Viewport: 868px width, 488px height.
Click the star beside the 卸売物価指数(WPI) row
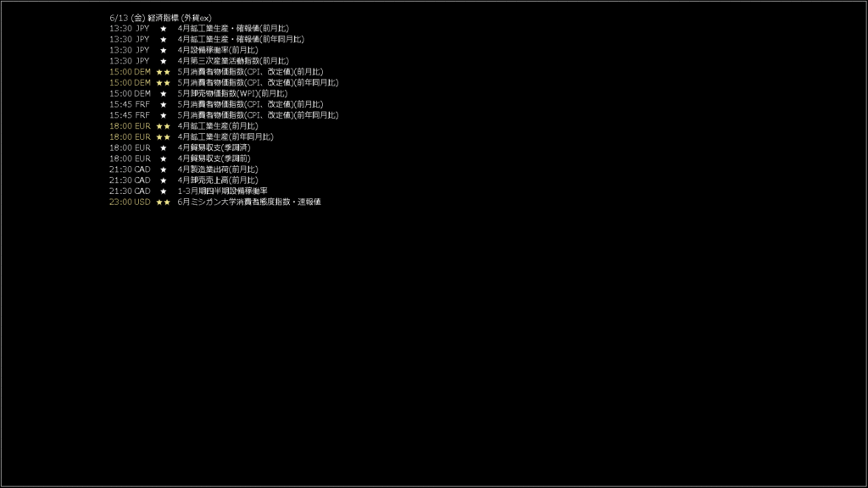pos(164,94)
